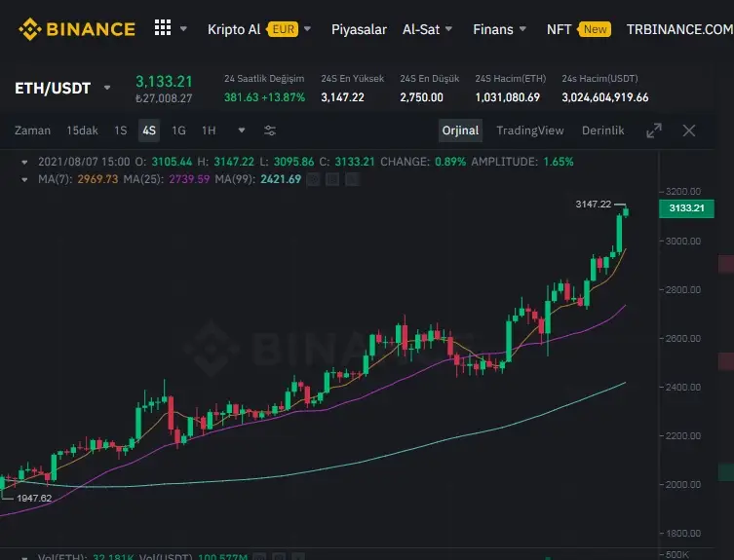The height and width of the screenshot is (560, 734).
Task: Remove the MA indicator
Action: point(353,179)
